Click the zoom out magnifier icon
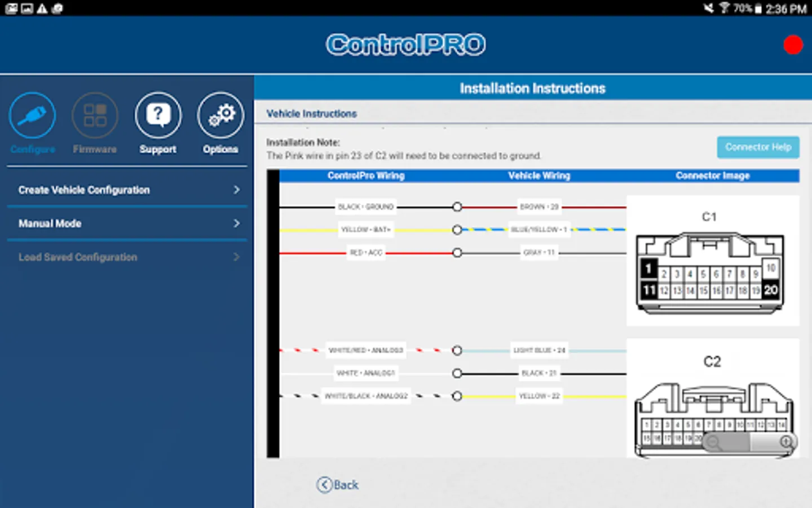The height and width of the screenshot is (508, 812). [x=714, y=442]
